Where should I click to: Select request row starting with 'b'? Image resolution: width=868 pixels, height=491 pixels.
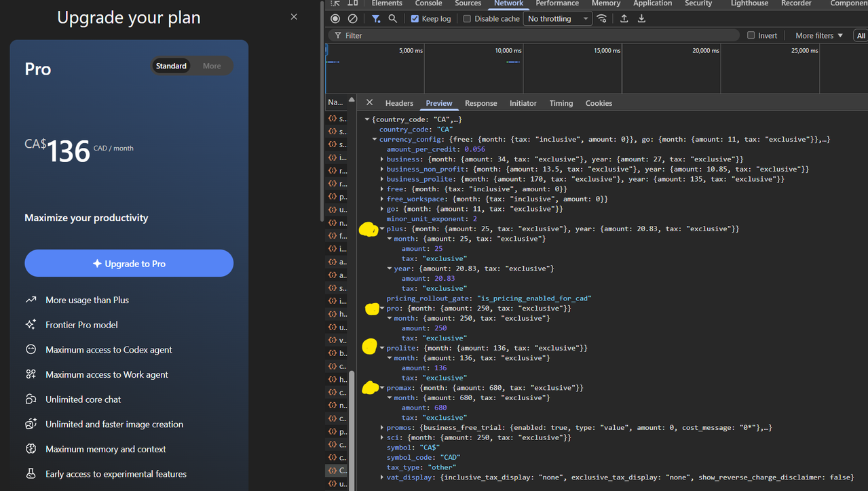(x=337, y=353)
